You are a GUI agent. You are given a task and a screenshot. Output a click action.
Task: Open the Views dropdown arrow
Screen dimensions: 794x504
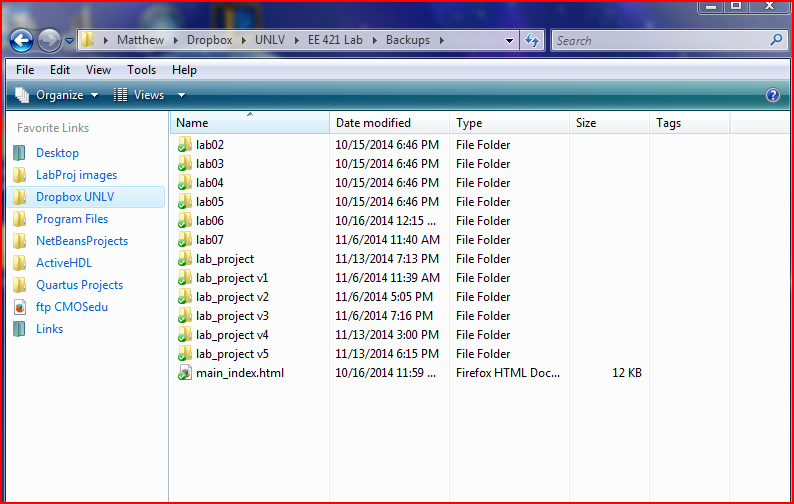(181, 95)
